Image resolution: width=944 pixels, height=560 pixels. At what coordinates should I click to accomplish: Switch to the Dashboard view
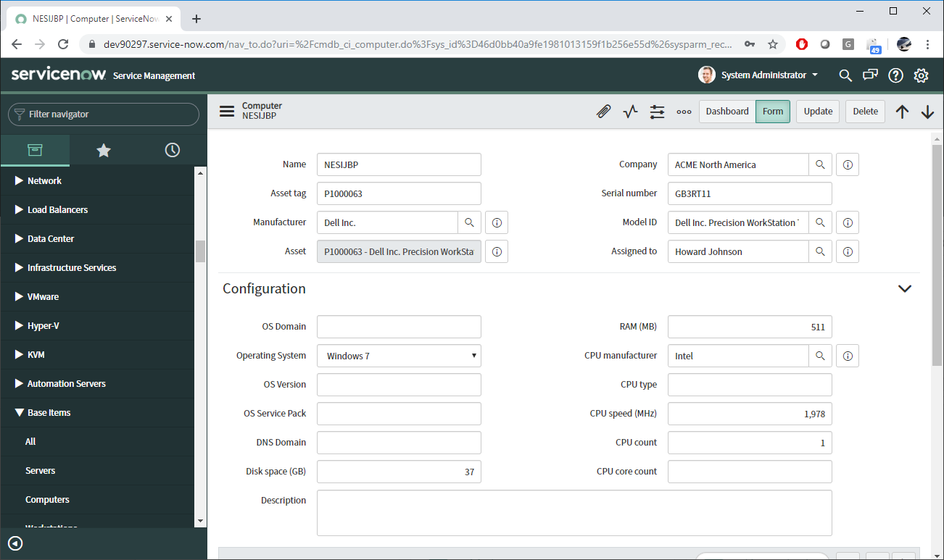[x=726, y=111]
